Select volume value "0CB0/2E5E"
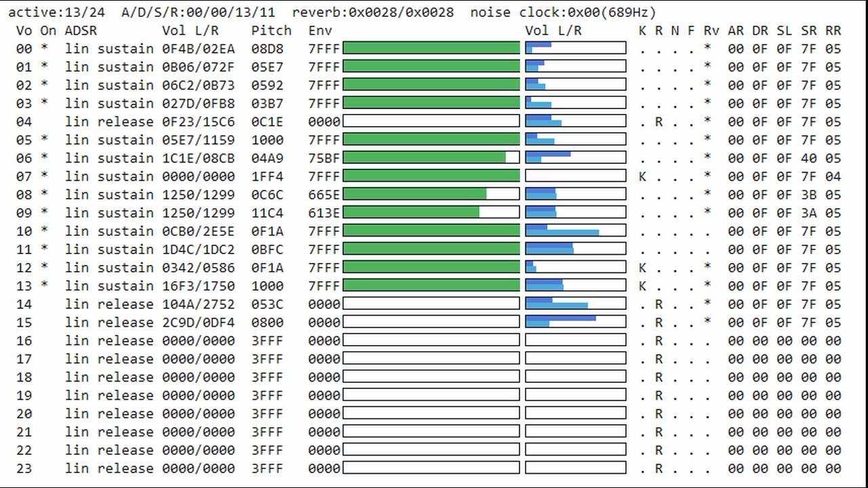The image size is (868, 488). point(199,231)
